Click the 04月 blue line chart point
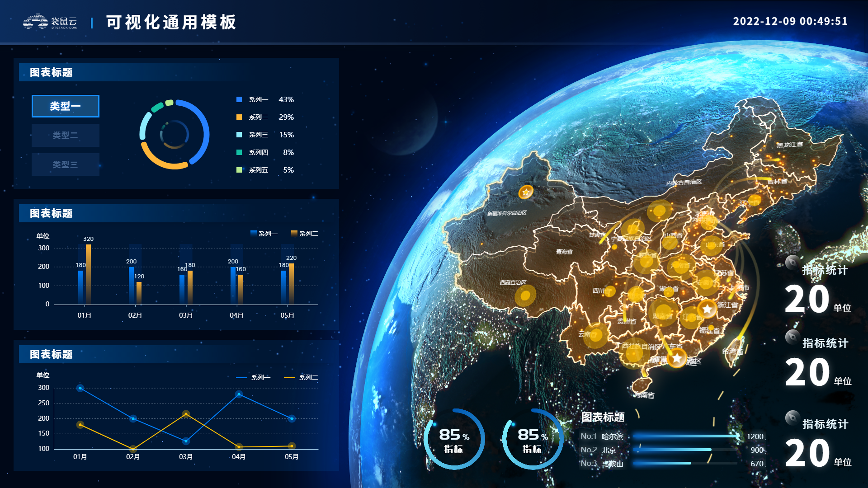Image resolution: width=868 pixels, height=488 pixels. click(x=239, y=394)
